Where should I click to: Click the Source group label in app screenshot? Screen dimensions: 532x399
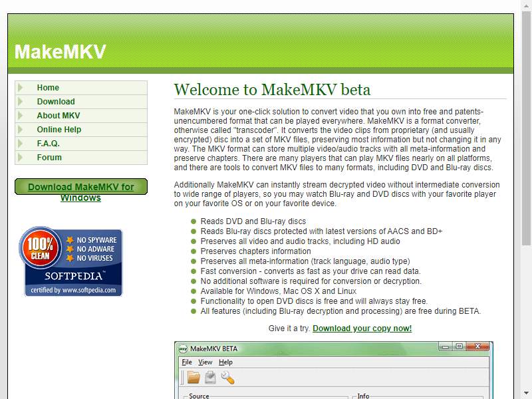(199, 396)
